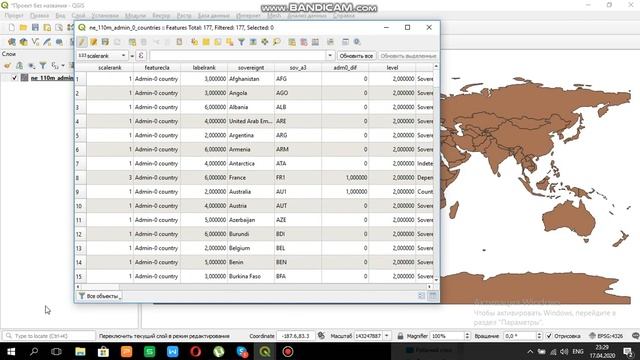Open Масштаб scale dropdown arrow
The height and width of the screenshot is (360, 640).
tap(386, 336)
